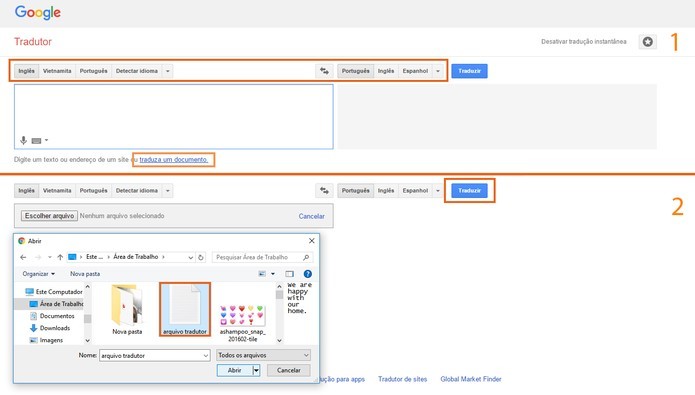The image size is (695, 395).
Task: Select Detectar idioma in text-entry view
Action: point(137,71)
